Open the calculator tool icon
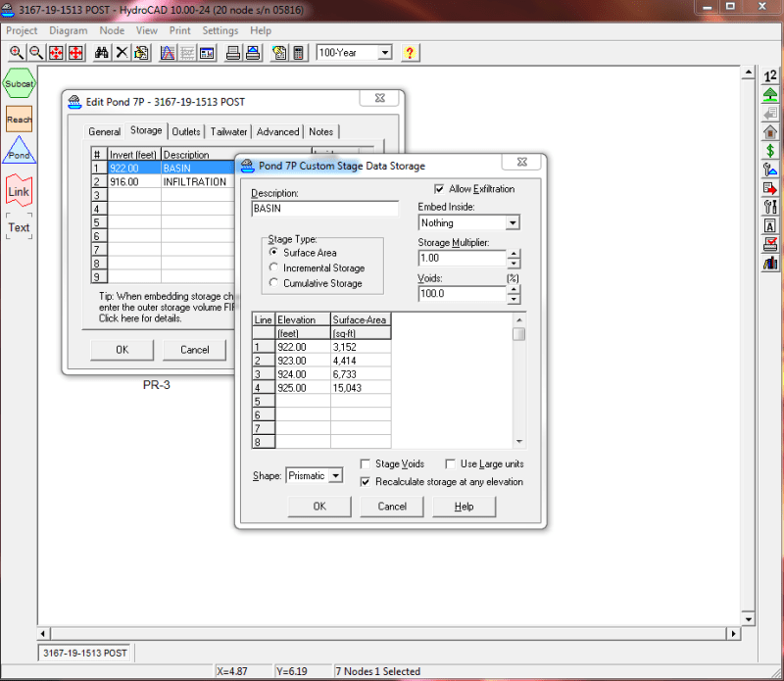784x681 pixels. [x=299, y=53]
